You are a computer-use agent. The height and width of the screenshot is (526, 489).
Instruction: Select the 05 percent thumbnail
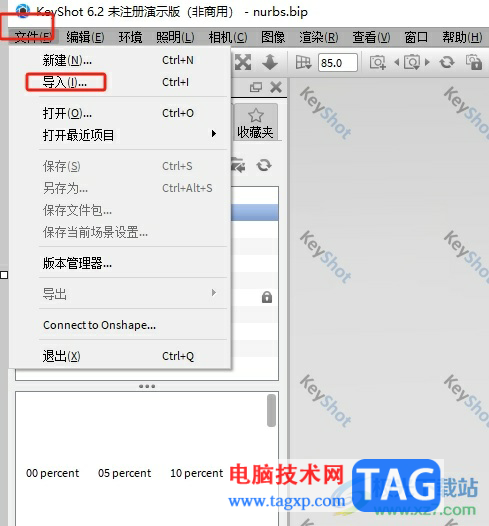click(124, 473)
